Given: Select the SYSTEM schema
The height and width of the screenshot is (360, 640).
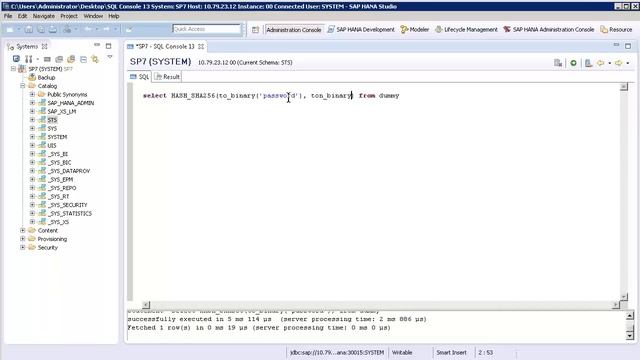Looking at the screenshot, I should (x=57, y=137).
